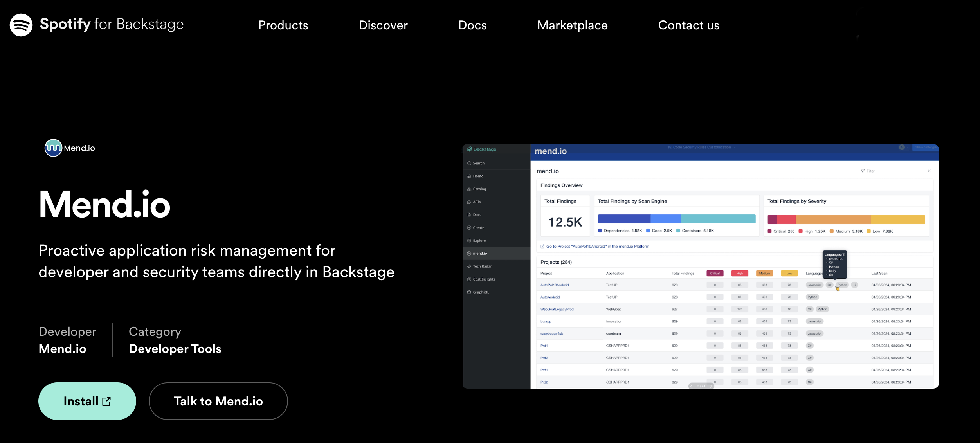980x443 pixels.
Task: Click the Spotify logo icon
Action: [x=21, y=25]
